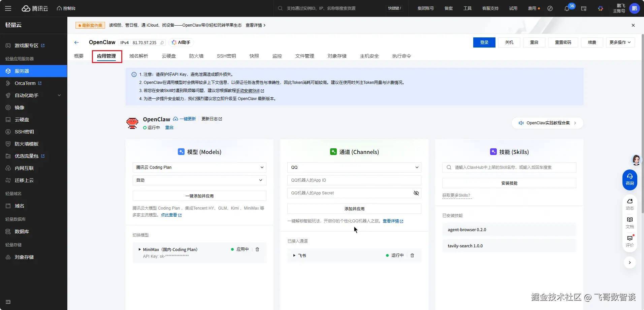Open the user avatar menu
Image resolution: width=644 pixels, height=310 pixels.
(x=635, y=8)
